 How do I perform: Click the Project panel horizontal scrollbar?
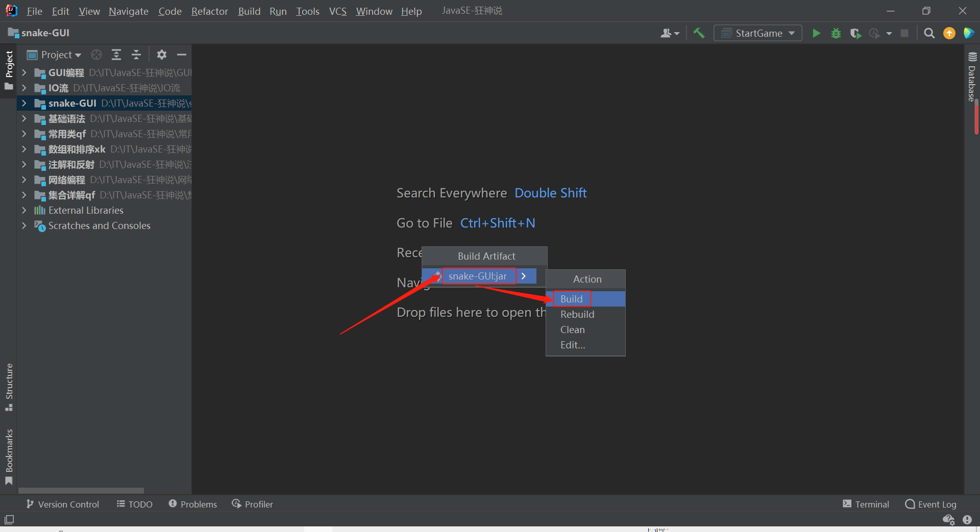(81, 491)
